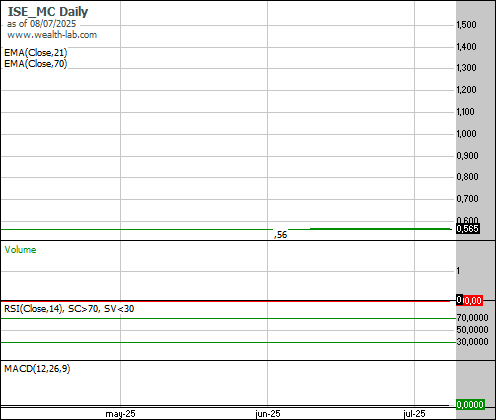Select the MACD(12,26,9) pane label
This screenshot has height=420, width=496.
click(x=37, y=369)
